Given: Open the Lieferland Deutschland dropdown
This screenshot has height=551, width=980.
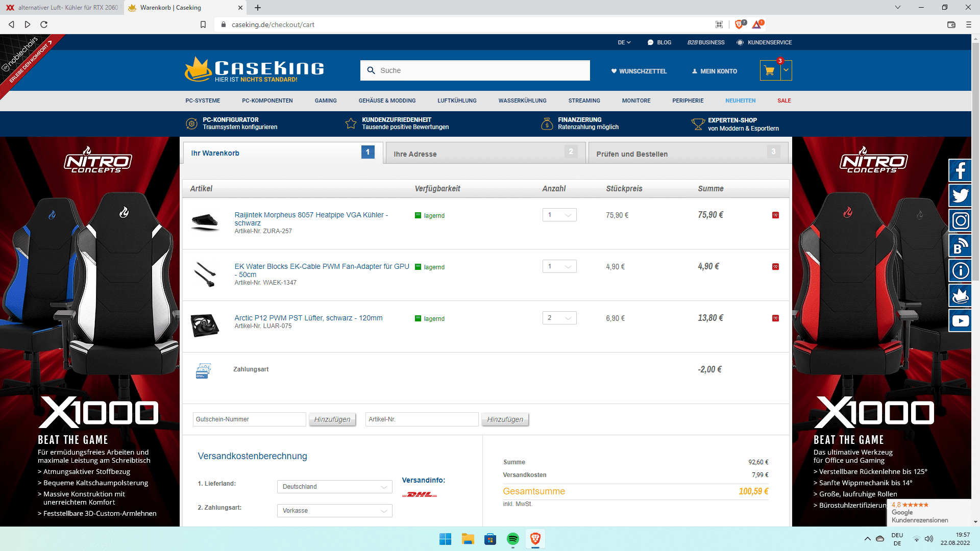Looking at the screenshot, I should point(335,487).
